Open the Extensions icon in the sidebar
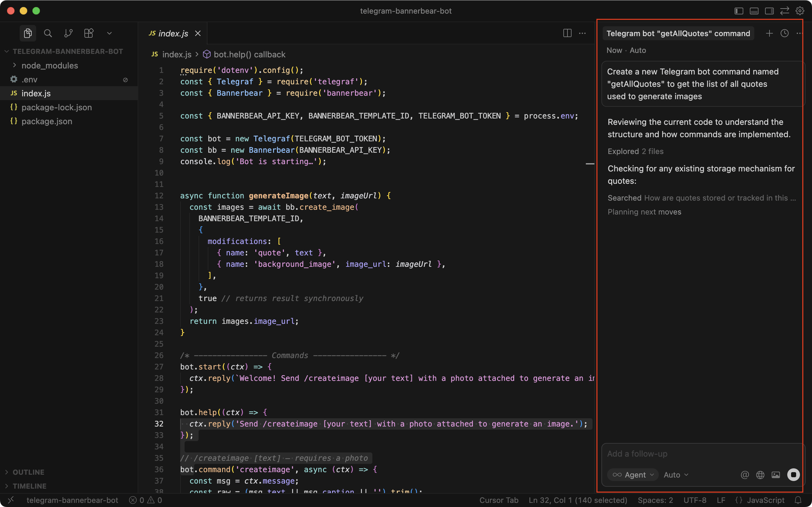Image resolution: width=812 pixels, height=507 pixels. (x=88, y=33)
